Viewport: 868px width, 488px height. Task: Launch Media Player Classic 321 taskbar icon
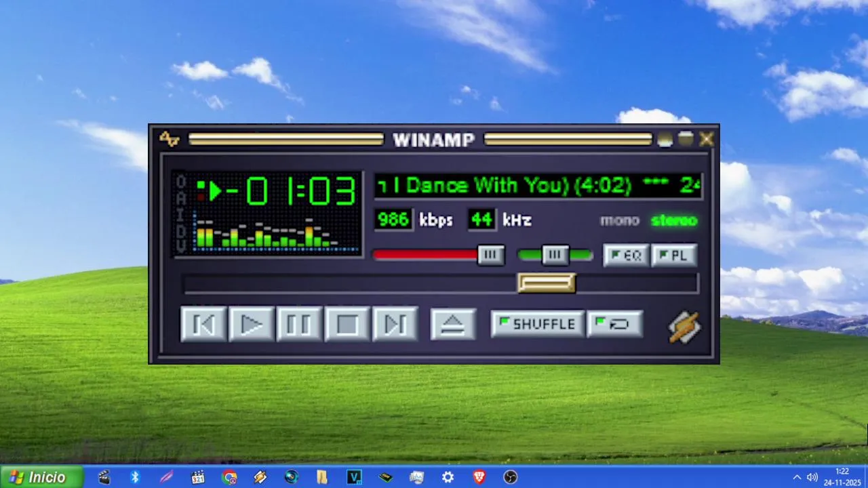(198, 477)
